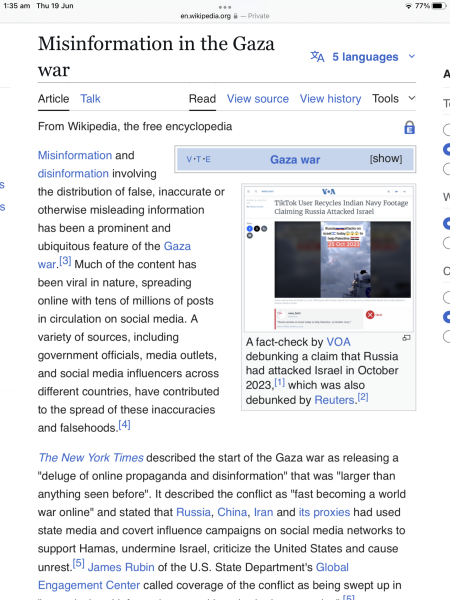Open the VOA fact-check screenshot thumbnail
The image size is (450, 600).
pyautogui.click(x=328, y=258)
